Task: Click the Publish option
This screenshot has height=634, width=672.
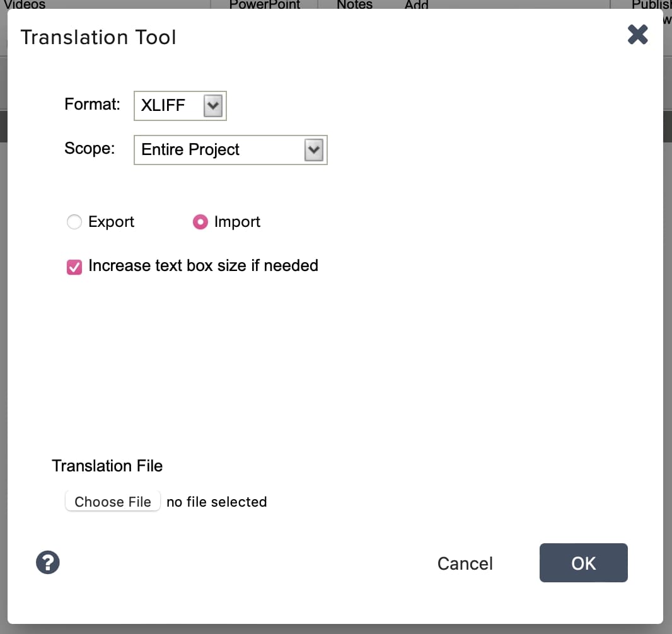Action: tap(651, 5)
